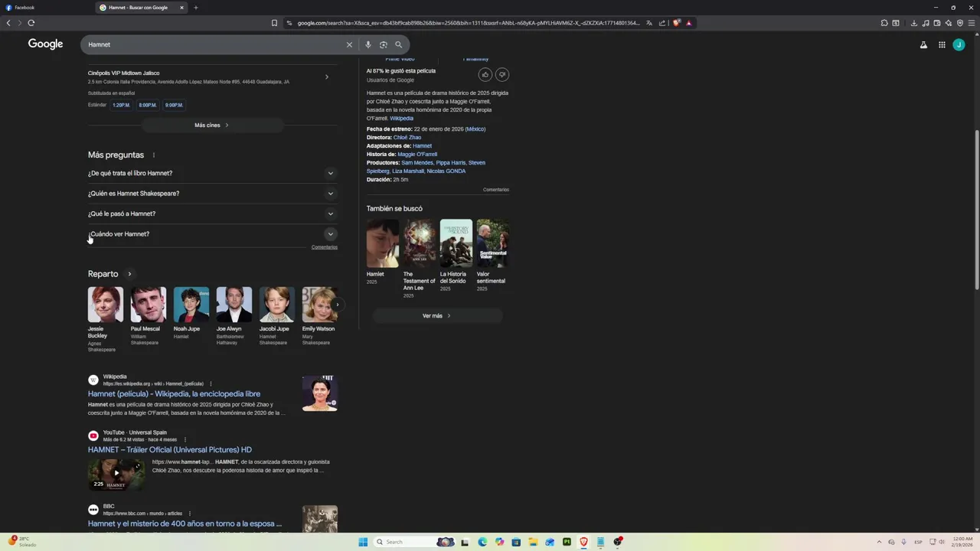Screen dimensions: 980x551
Task: Launch Microsoft Edge from the taskbar
Action: (x=482, y=542)
